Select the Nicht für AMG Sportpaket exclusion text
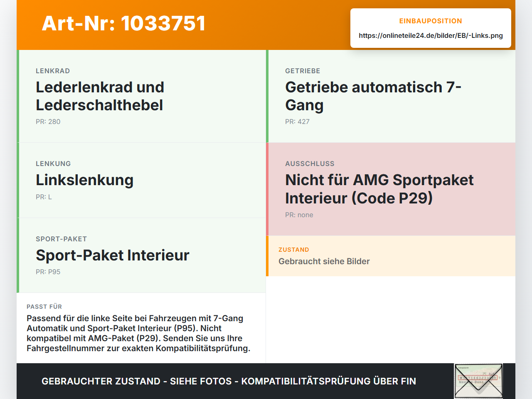The height and width of the screenshot is (399, 532). tap(379, 189)
